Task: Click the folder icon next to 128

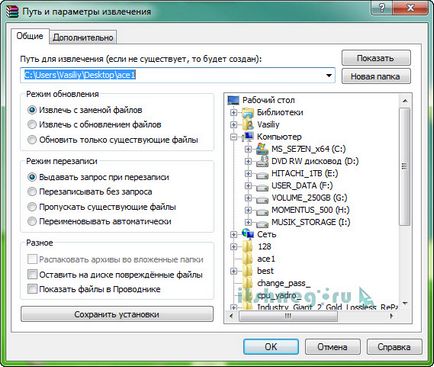Action: [x=248, y=247]
